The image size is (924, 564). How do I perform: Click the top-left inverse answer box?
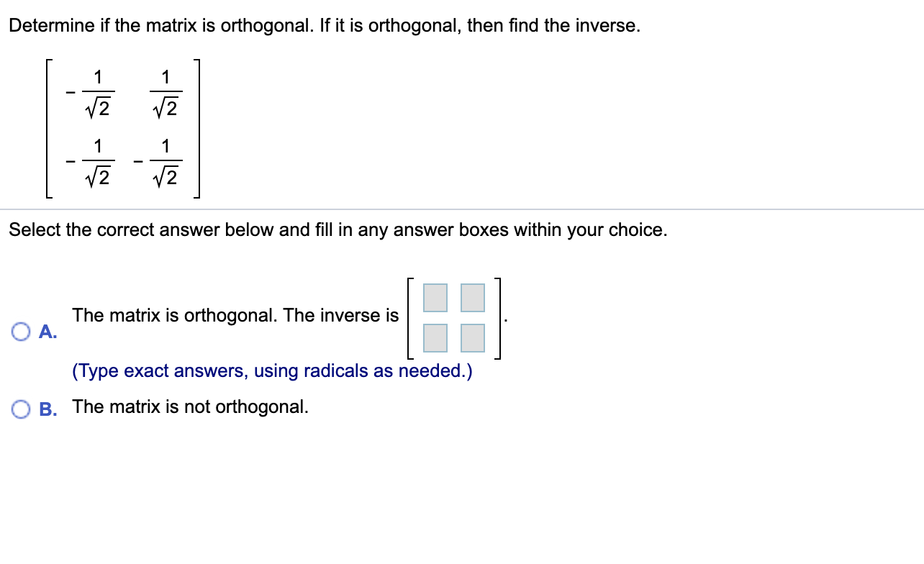[435, 297]
